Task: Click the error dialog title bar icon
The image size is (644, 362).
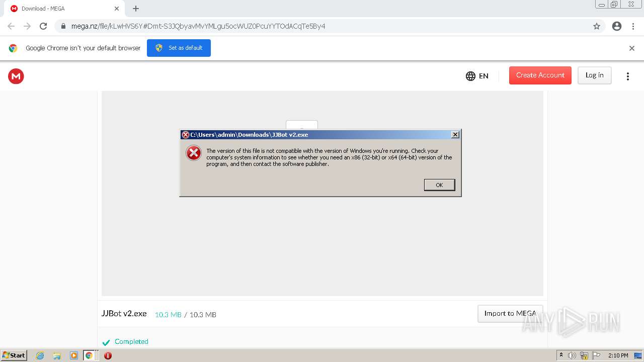Action: point(185,135)
